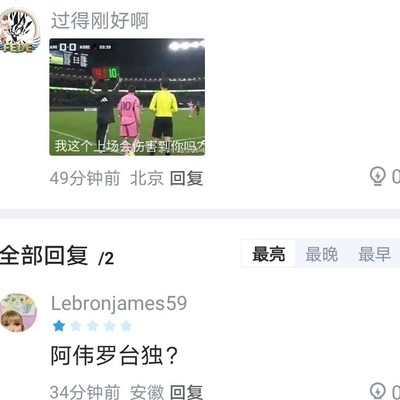This screenshot has height=400, width=400.
Task: Reply to Lebronjames59's comment
Action: point(186,392)
